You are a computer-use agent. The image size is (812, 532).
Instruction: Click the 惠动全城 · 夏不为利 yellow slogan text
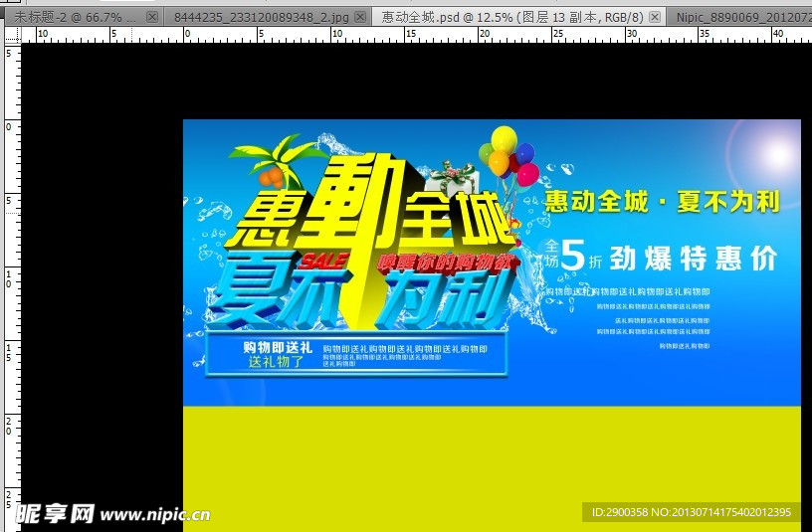(x=663, y=201)
